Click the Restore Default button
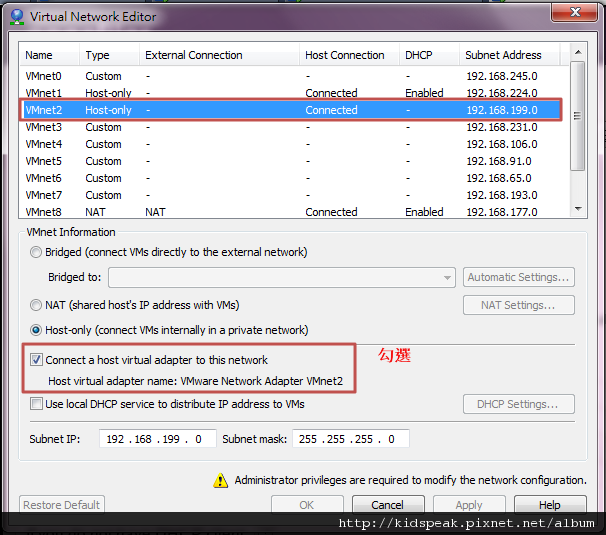Screen dimensions: 606x535 [x=62, y=505]
